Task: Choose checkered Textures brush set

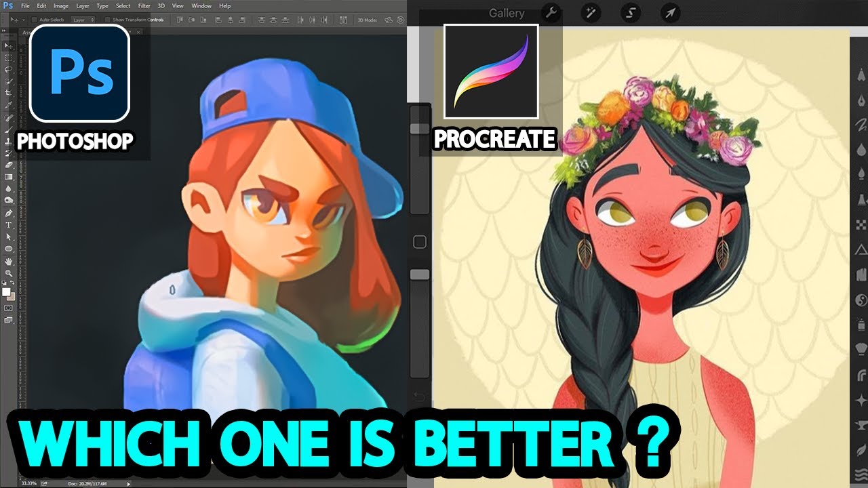Action: coord(862,224)
